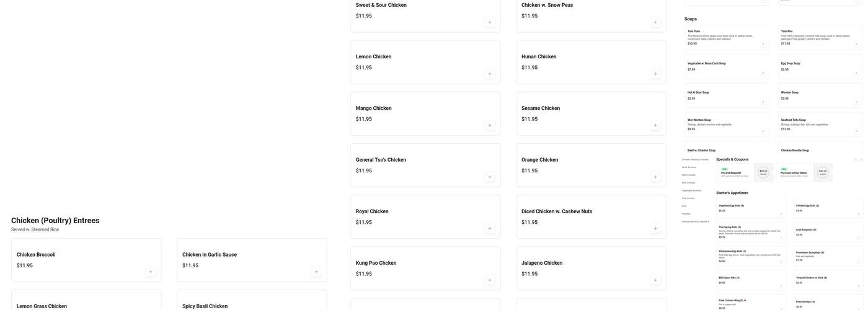Open Chicken in Garlic Sauce item

251,260
